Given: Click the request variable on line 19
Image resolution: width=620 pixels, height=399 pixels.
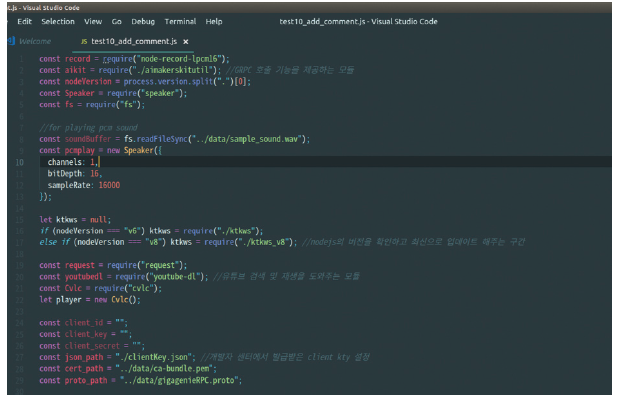Looking at the screenshot, I should (79, 265).
